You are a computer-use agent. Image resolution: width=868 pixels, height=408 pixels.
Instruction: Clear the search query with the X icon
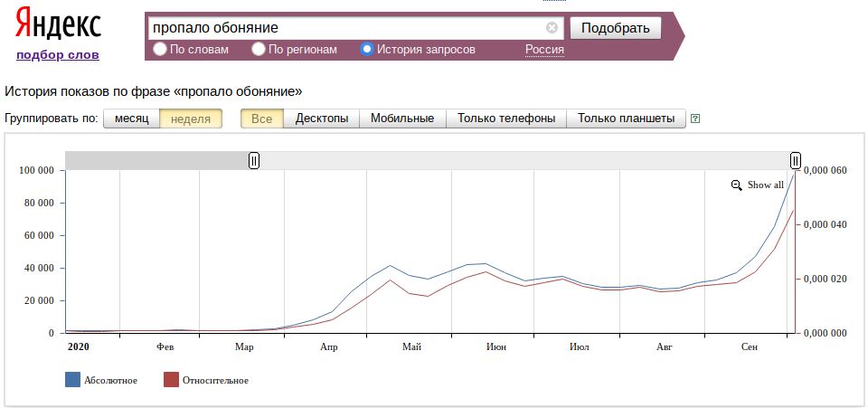(x=552, y=28)
